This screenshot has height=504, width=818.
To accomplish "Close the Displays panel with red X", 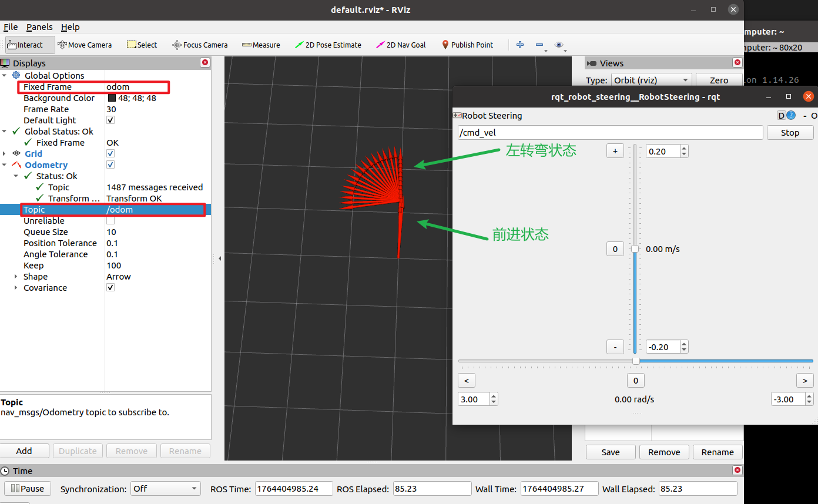I will click(204, 62).
